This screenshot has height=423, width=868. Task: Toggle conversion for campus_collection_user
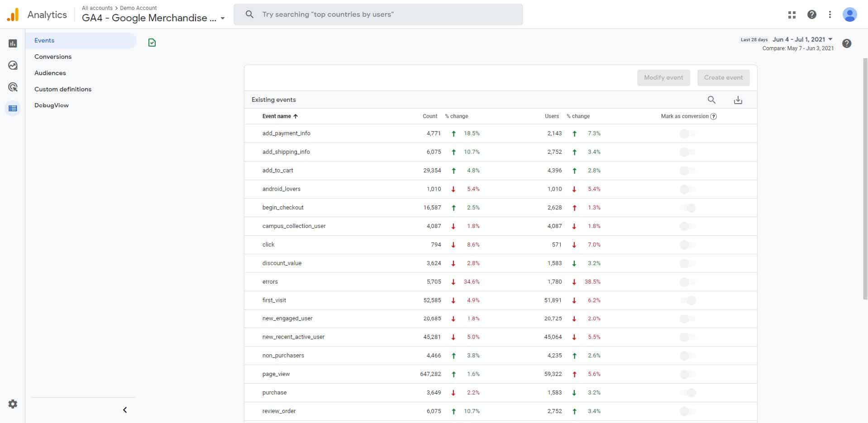pyautogui.click(x=687, y=227)
